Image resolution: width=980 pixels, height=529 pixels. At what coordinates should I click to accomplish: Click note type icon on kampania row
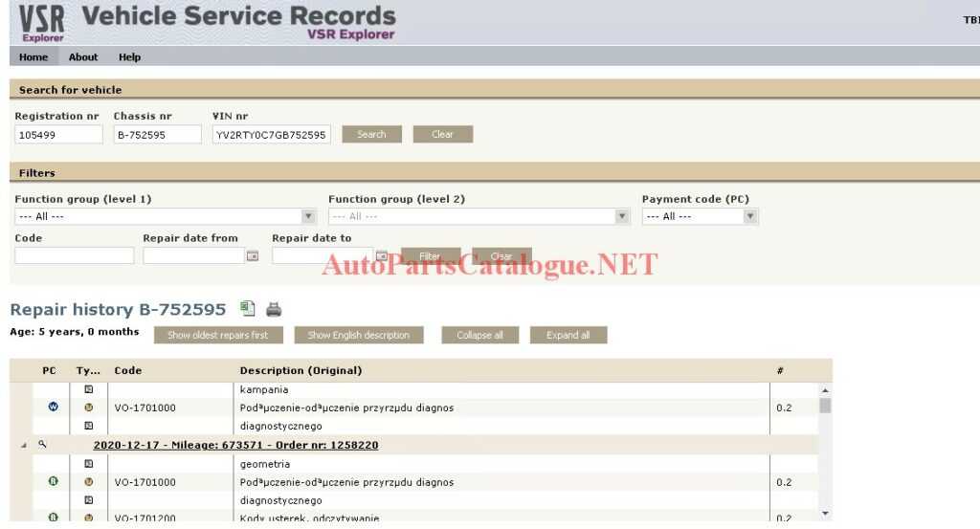coord(89,389)
